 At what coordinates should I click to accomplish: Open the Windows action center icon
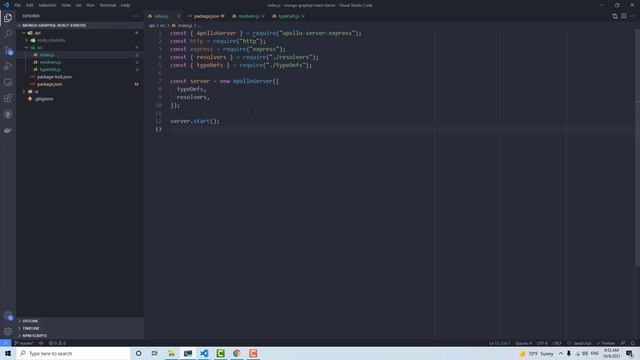[629, 353]
